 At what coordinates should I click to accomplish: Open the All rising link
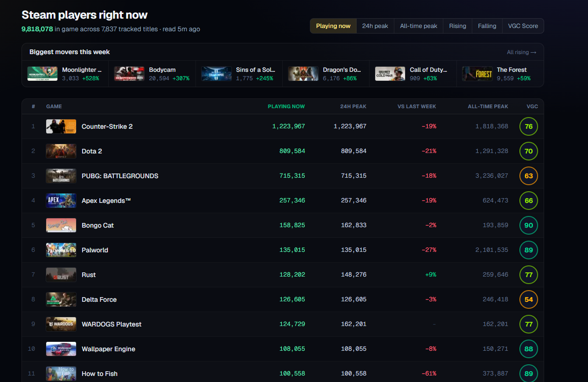point(522,52)
